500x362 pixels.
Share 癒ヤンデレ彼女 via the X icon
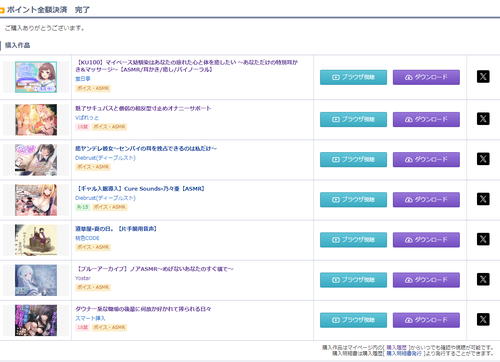[483, 159]
